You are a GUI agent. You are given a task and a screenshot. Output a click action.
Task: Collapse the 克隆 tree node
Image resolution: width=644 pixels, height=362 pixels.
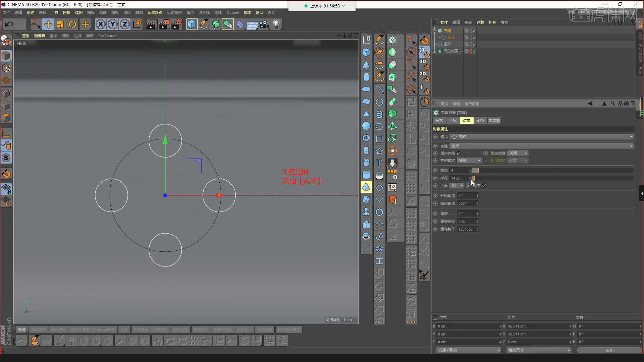(x=435, y=31)
